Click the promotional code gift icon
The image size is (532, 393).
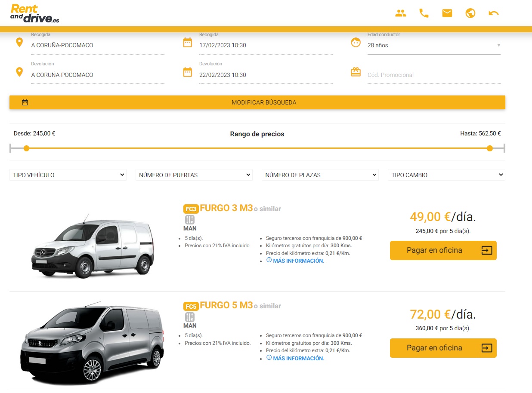[x=356, y=72]
